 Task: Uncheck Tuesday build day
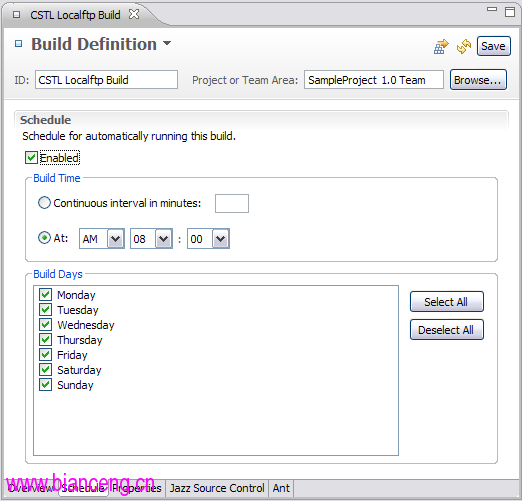tap(45, 309)
